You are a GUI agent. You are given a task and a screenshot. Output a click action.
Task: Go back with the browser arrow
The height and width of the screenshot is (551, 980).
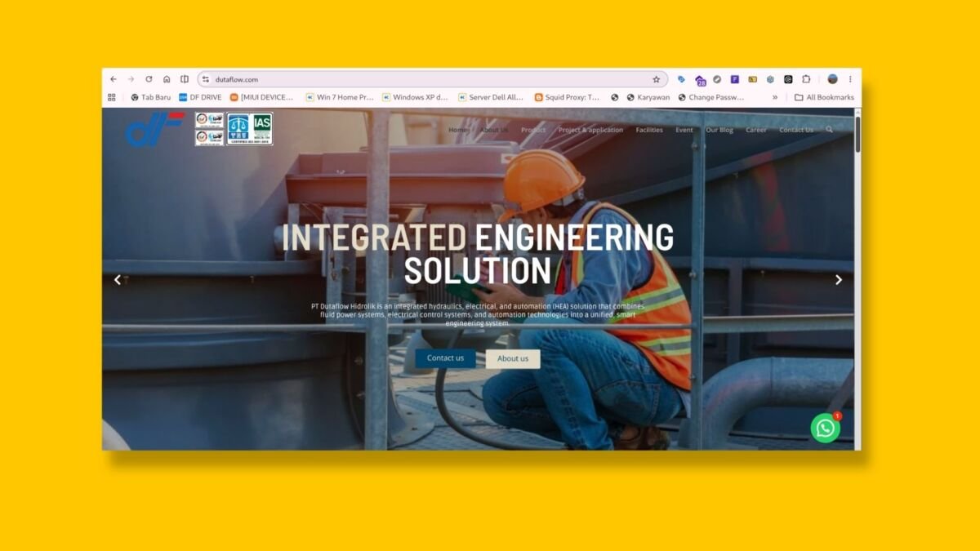(x=113, y=79)
